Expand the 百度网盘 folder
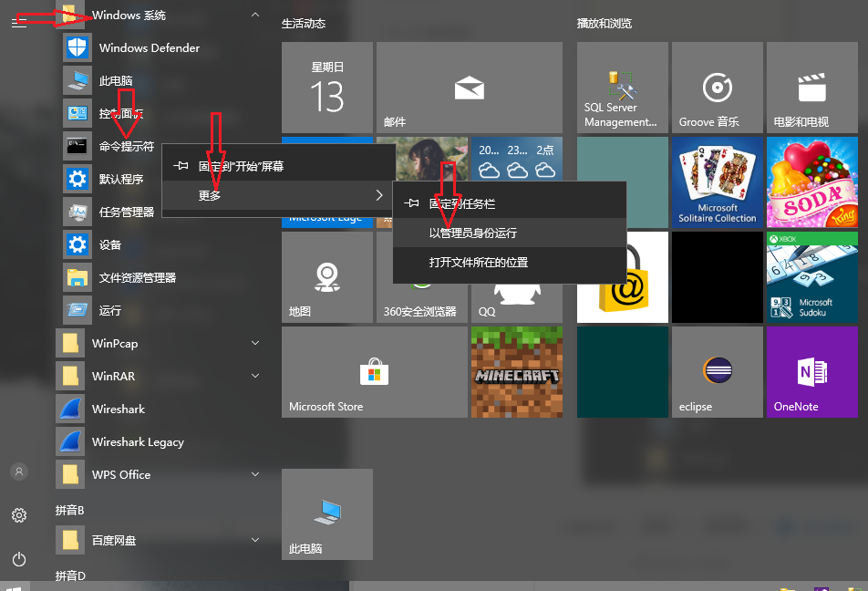868x591 pixels. coord(255,540)
